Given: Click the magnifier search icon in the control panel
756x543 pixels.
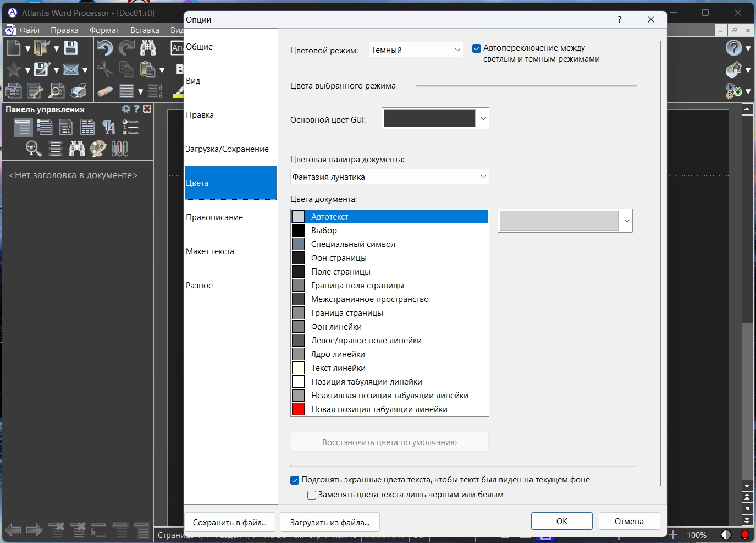Looking at the screenshot, I should [34, 149].
